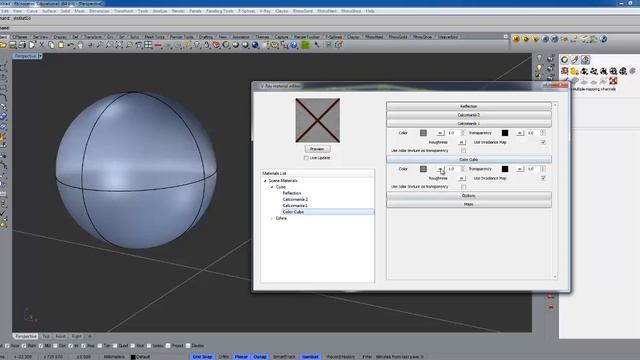Switch to Right viewport tab

coord(76,336)
